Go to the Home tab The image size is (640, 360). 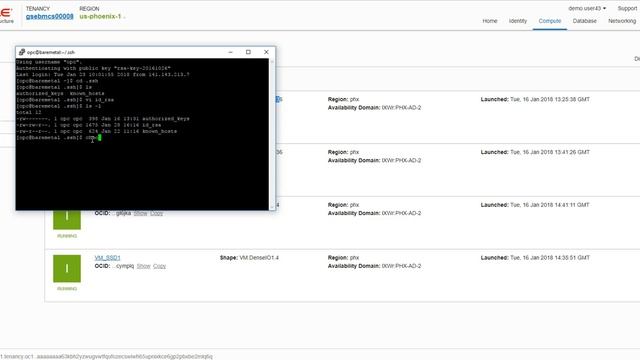coord(490,21)
